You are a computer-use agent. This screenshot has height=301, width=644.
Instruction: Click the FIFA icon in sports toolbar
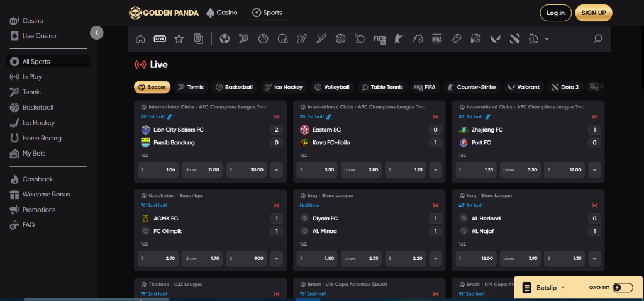coord(379,39)
